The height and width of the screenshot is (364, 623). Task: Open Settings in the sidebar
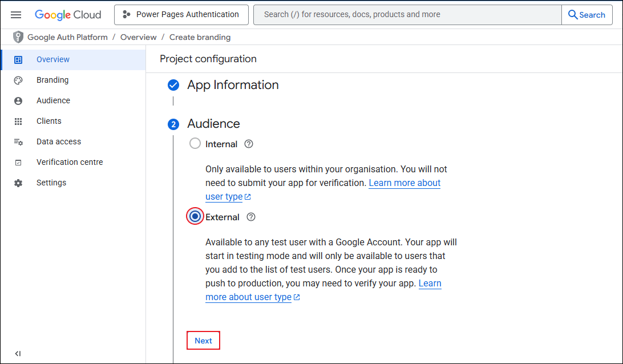[x=74, y=183]
